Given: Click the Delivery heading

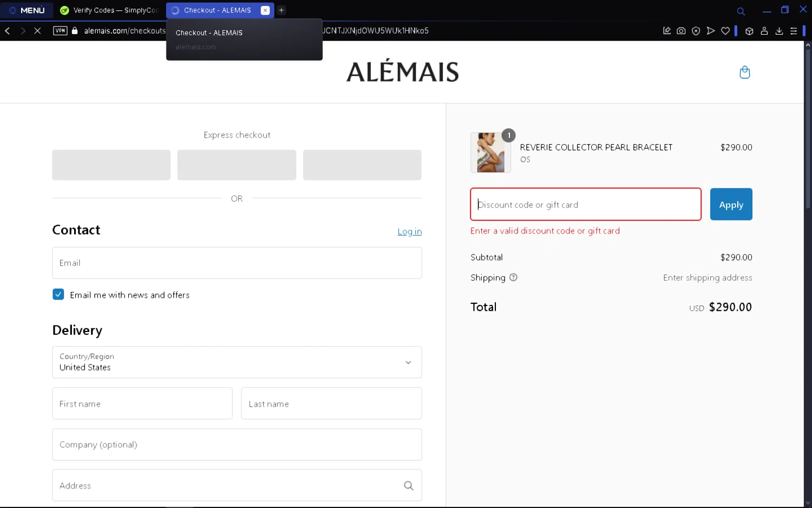Looking at the screenshot, I should coord(77,330).
